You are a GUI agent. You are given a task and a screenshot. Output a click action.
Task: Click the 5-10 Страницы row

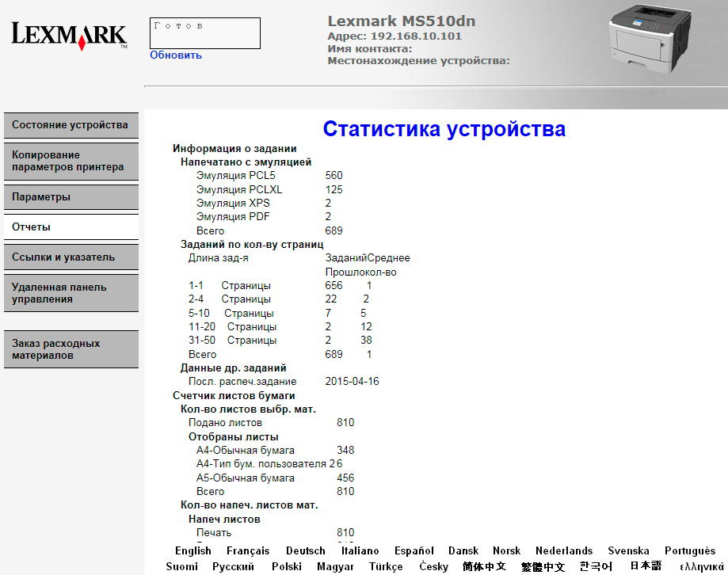(277, 314)
